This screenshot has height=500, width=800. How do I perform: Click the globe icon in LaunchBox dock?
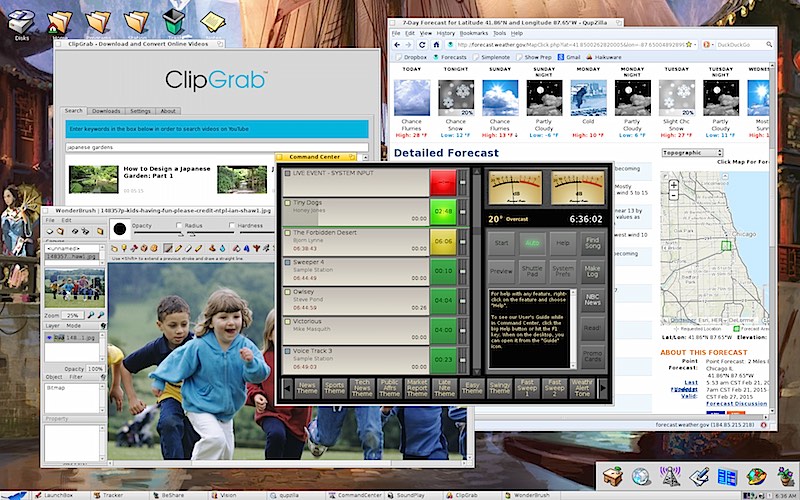[x=641, y=477]
